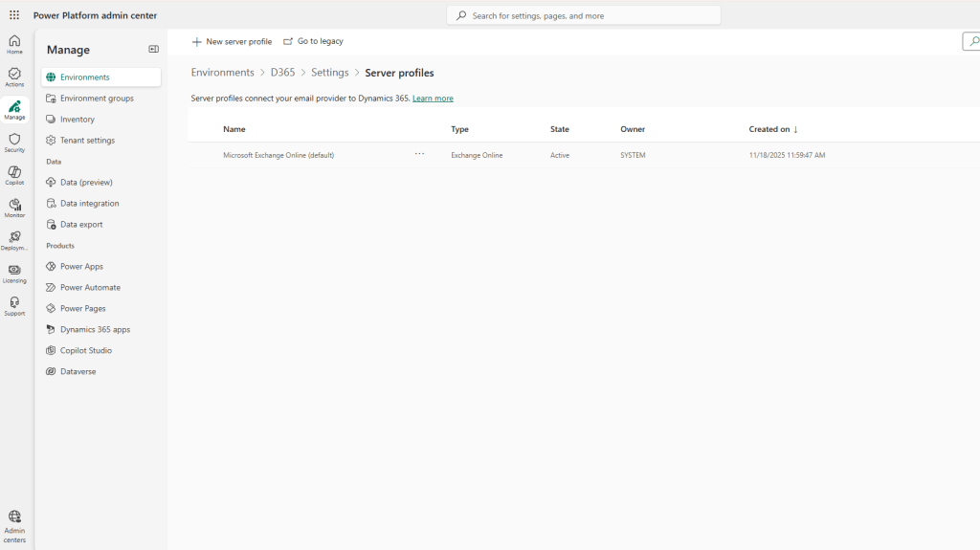Image resolution: width=980 pixels, height=550 pixels.
Task: Select Environment groups in Manage menu
Action: pyautogui.click(x=97, y=99)
